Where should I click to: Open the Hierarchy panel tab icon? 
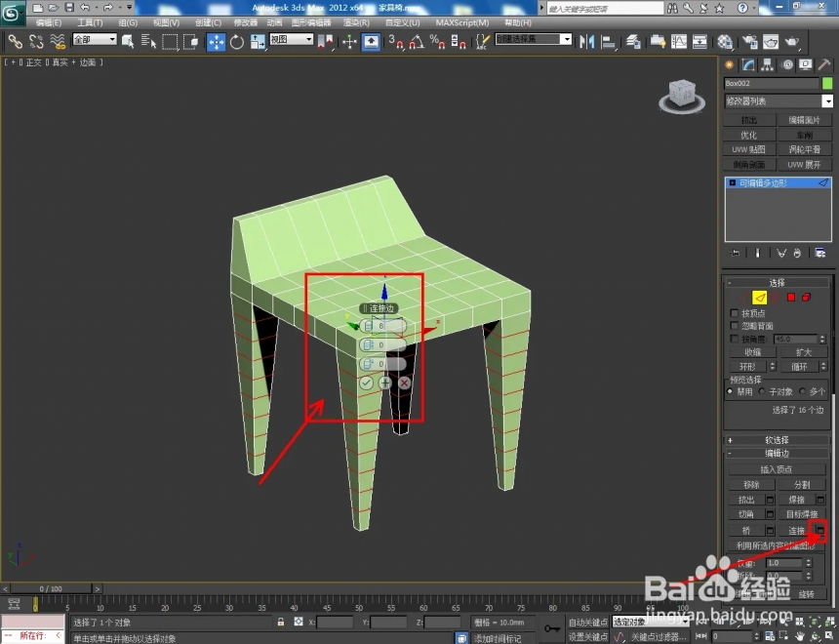click(x=768, y=65)
